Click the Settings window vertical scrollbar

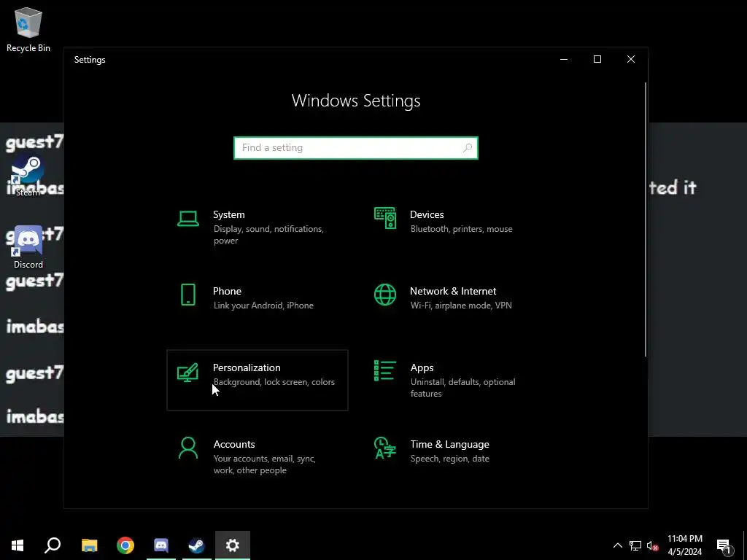645,219
